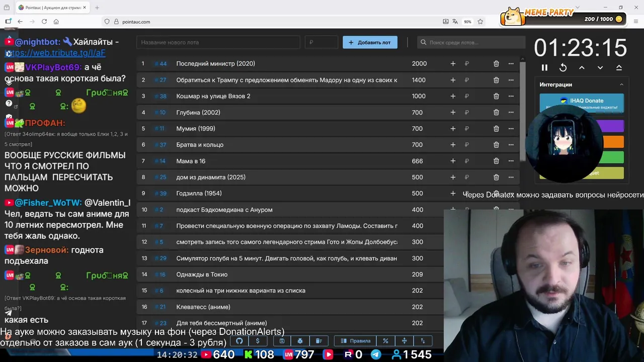Open more options for Годзилла (1954)
Image resolution: width=644 pixels, height=362 pixels.
tap(511, 194)
